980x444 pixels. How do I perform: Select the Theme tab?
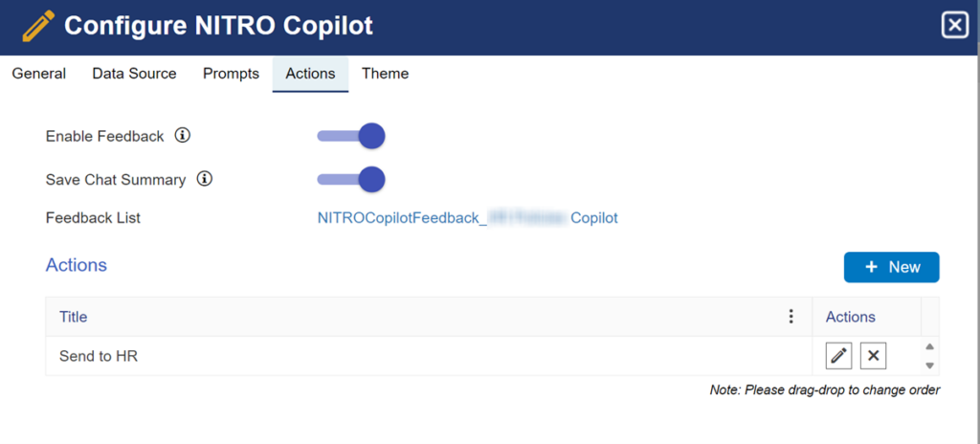pos(385,74)
